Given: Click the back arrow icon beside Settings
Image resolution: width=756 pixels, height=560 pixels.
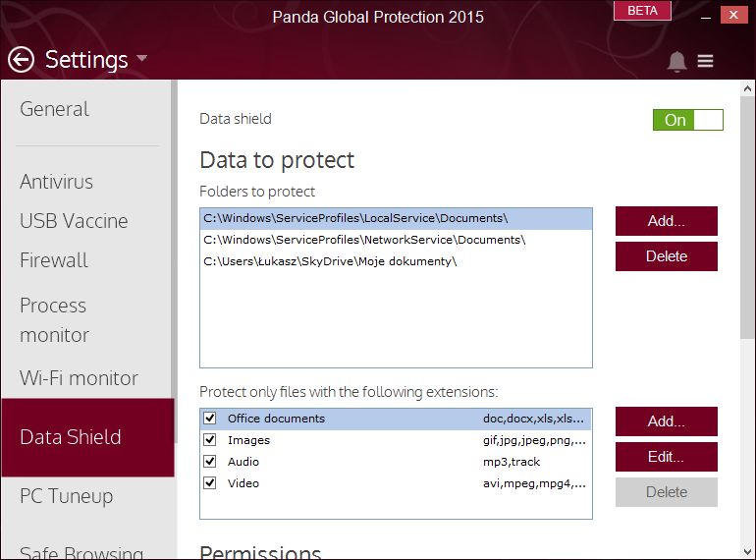Looking at the screenshot, I should [21, 60].
